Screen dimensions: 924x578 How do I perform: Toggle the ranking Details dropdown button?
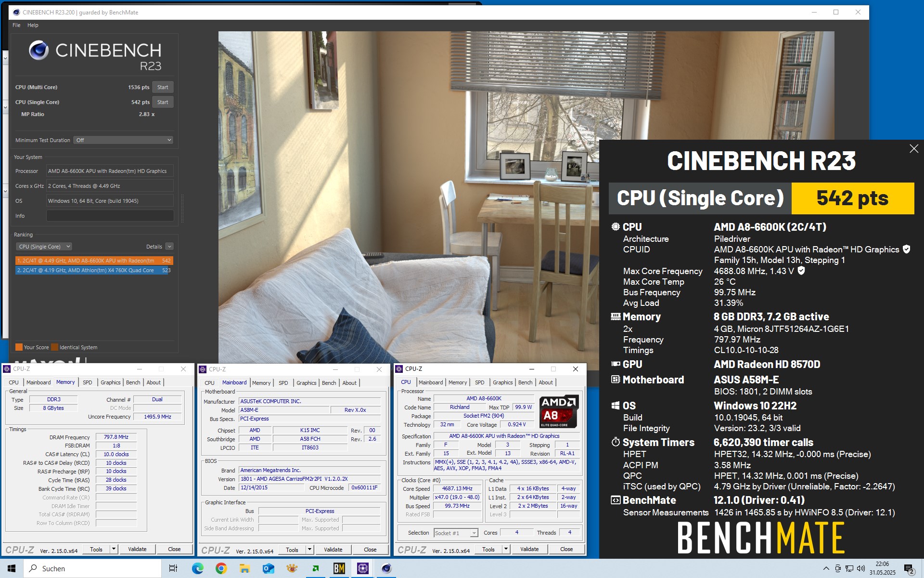click(x=169, y=247)
